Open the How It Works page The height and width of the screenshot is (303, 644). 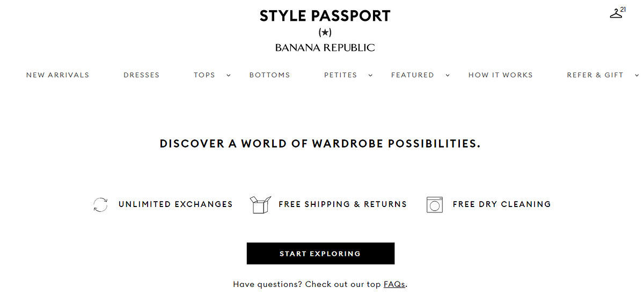pyautogui.click(x=501, y=75)
